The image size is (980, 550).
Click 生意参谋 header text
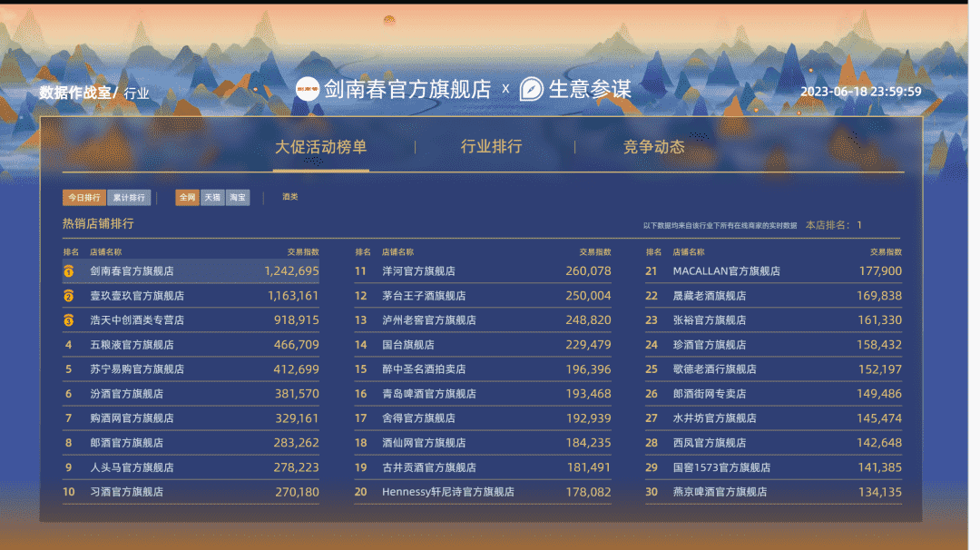click(590, 89)
